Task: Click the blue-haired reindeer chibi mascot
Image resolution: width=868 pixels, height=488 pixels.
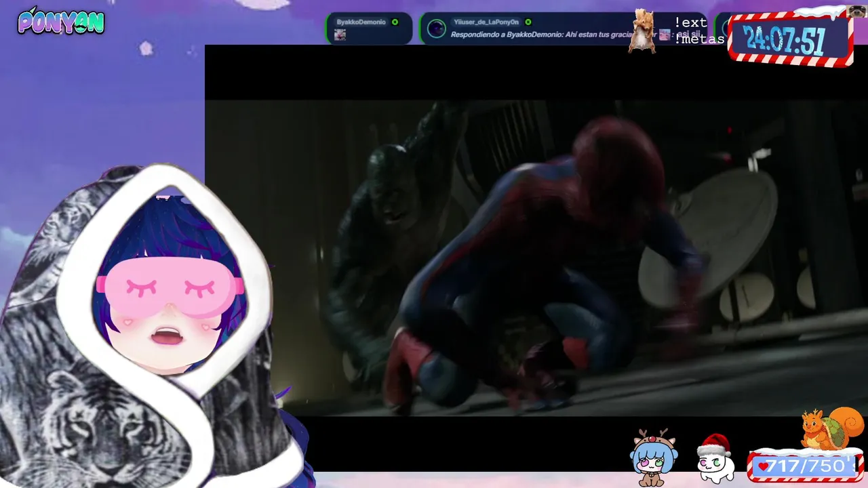Action: [654, 457]
